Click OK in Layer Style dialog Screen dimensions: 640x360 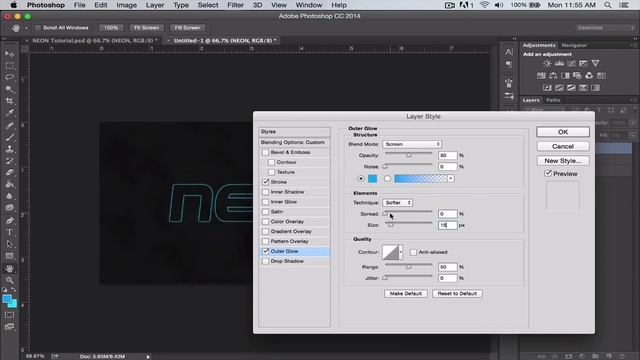coord(563,132)
